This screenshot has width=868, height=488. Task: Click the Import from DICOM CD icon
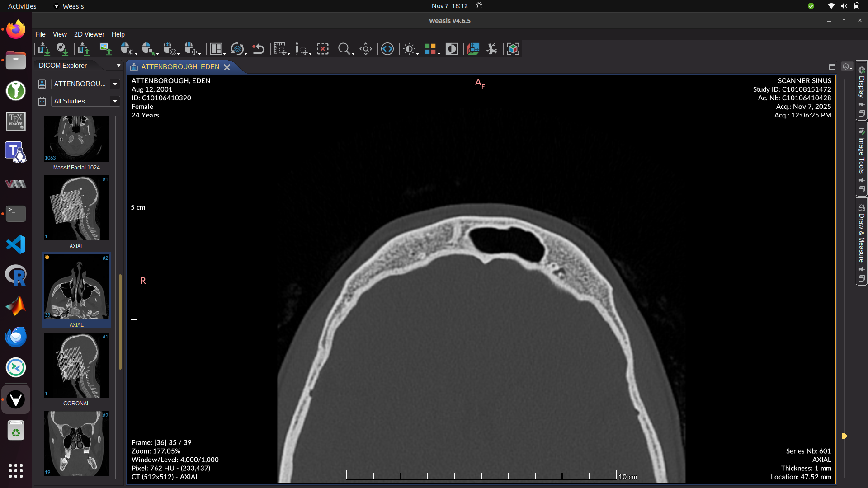pos(61,49)
